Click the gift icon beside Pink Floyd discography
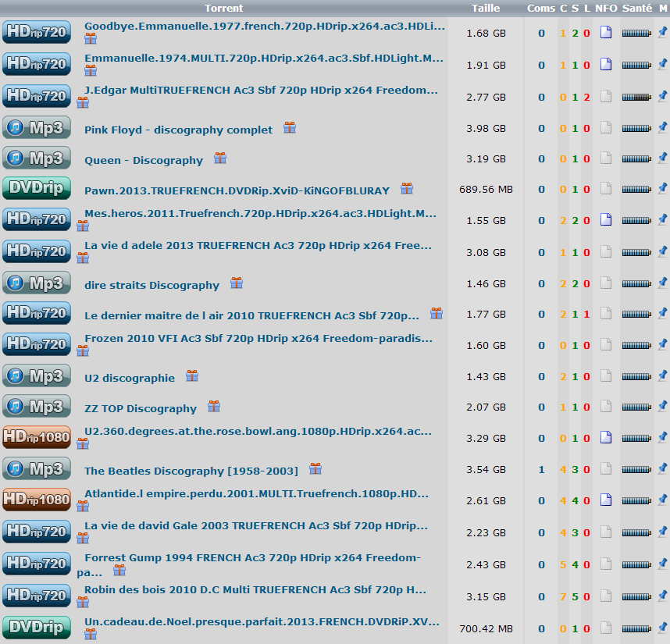670x644 pixels. [x=290, y=127]
